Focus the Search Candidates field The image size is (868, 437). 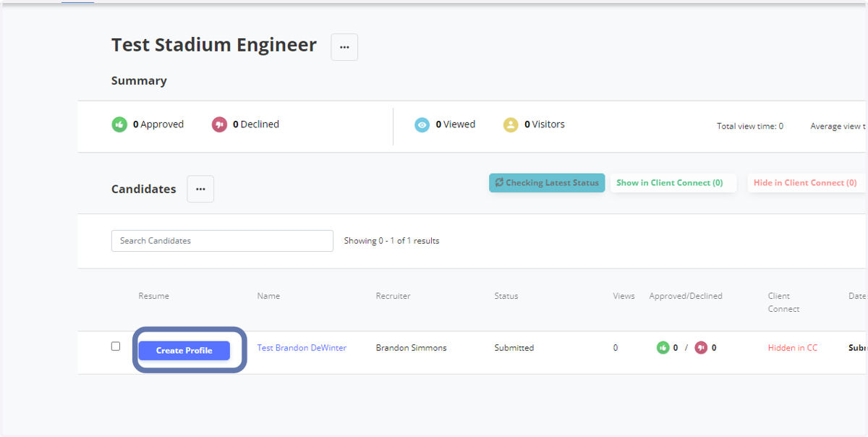[222, 241]
